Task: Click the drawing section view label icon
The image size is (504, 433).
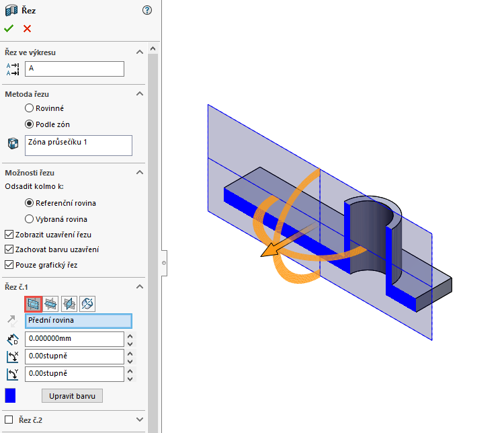Action: pyautogui.click(x=13, y=69)
